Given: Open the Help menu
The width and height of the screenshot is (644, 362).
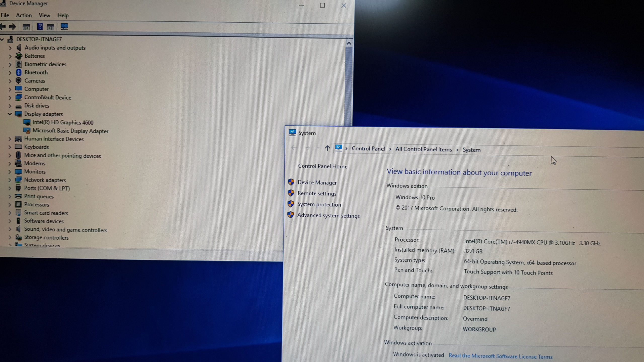Looking at the screenshot, I should pyautogui.click(x=63, y=16).
